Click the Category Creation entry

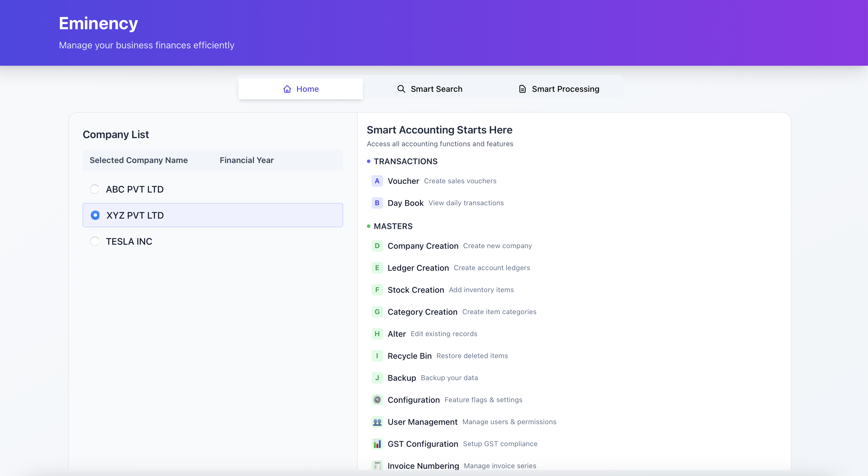coord(422,312)
